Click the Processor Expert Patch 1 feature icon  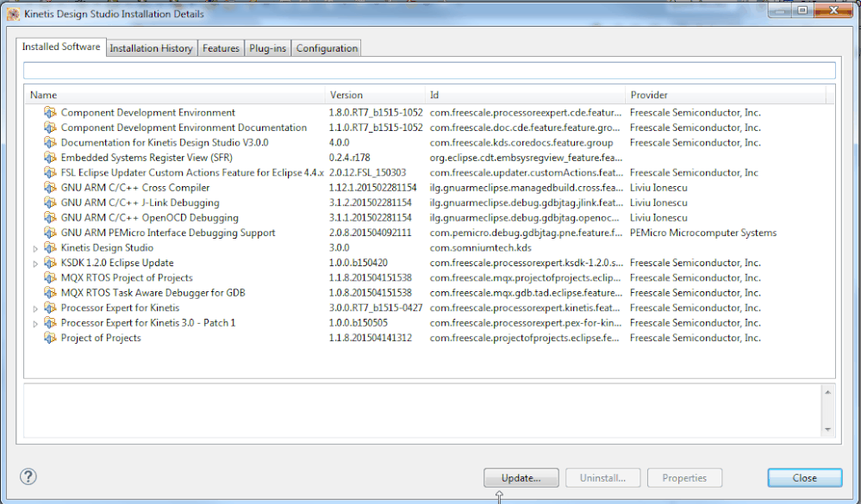tap(50, 323)
